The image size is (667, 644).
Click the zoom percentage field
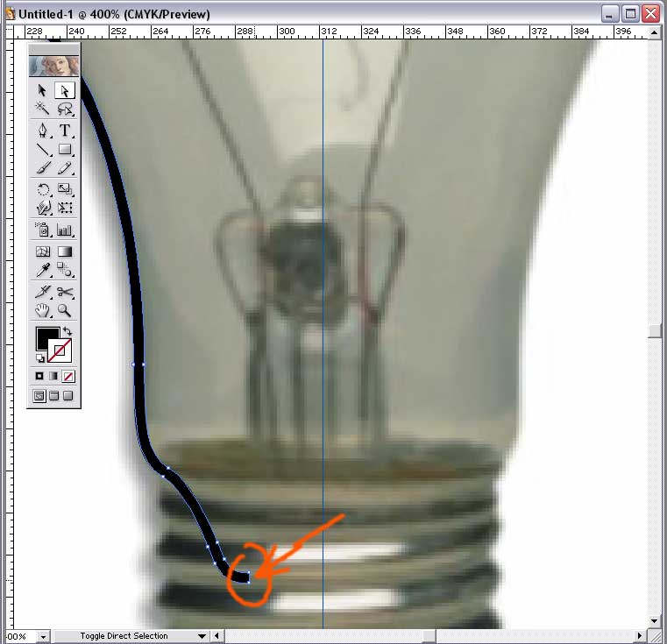[19, 637]
